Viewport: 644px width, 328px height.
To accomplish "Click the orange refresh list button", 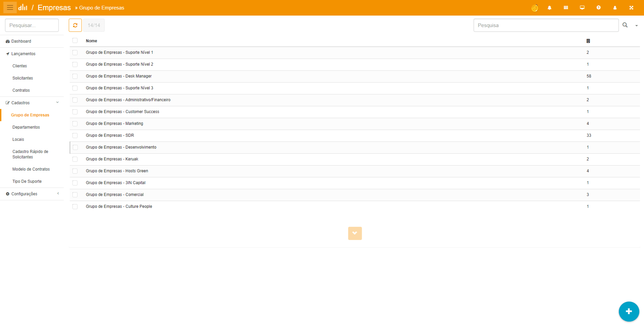I will (75, 25).
